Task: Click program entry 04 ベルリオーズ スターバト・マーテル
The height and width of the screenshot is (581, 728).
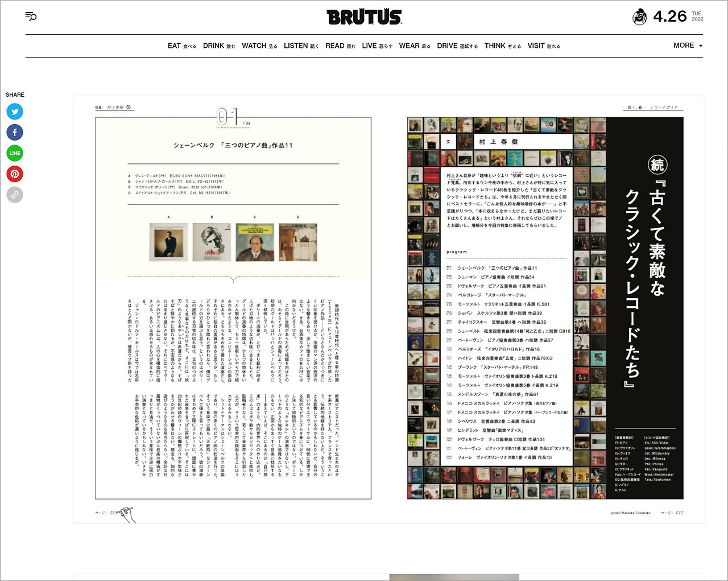Action: coord(486,295)
